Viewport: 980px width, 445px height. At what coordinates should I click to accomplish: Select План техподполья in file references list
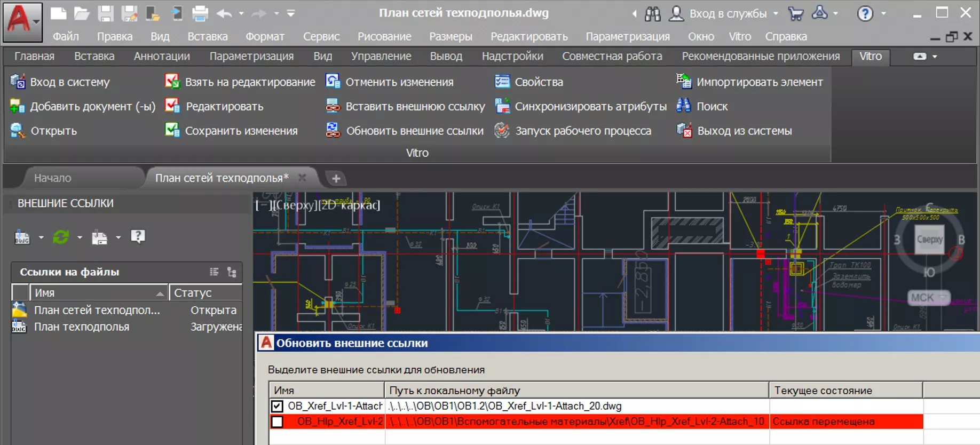coord(81,327)
